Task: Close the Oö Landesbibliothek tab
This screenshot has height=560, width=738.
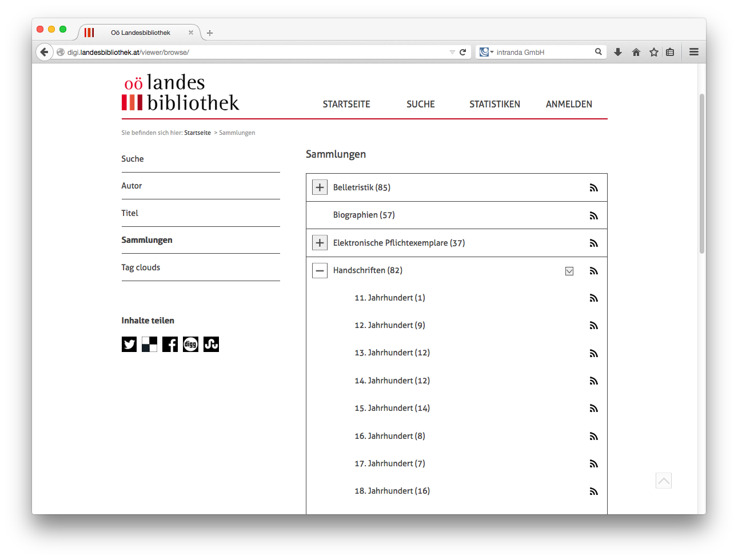Action: point(191,33)
